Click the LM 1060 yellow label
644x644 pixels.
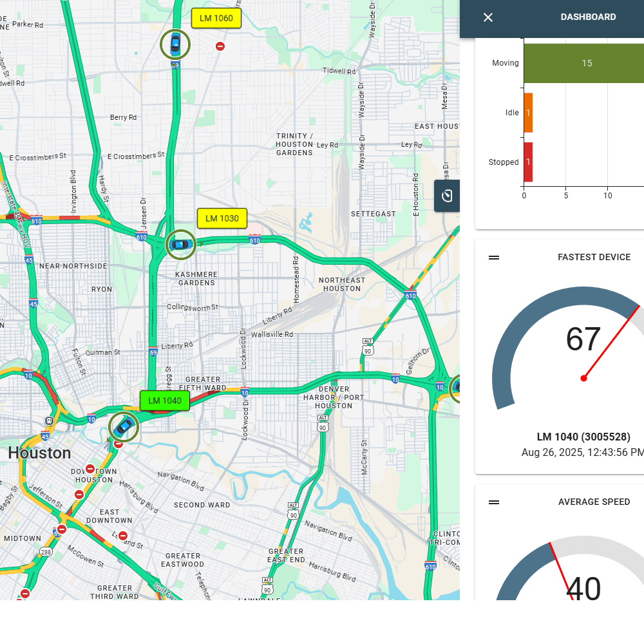tap(216, 19)
